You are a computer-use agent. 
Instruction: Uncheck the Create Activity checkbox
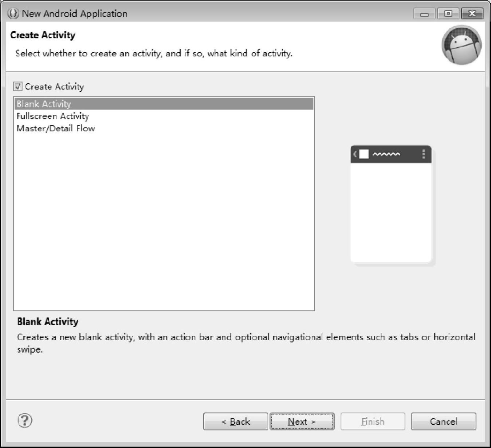tap(18, 87)
